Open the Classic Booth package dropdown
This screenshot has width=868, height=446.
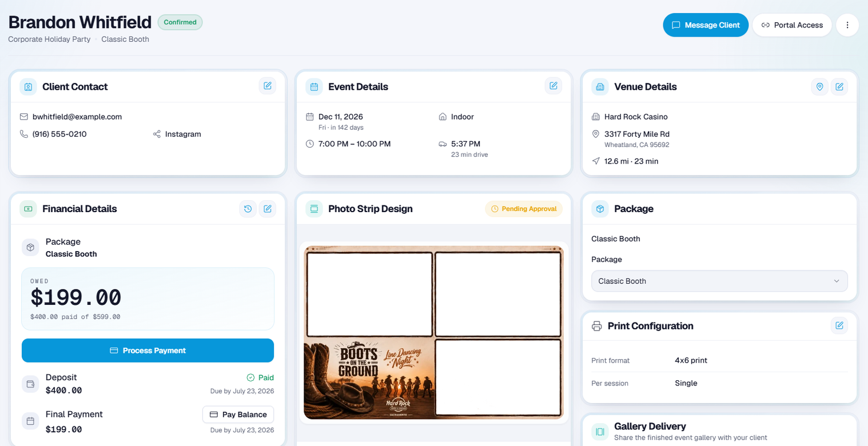point(719,281)
